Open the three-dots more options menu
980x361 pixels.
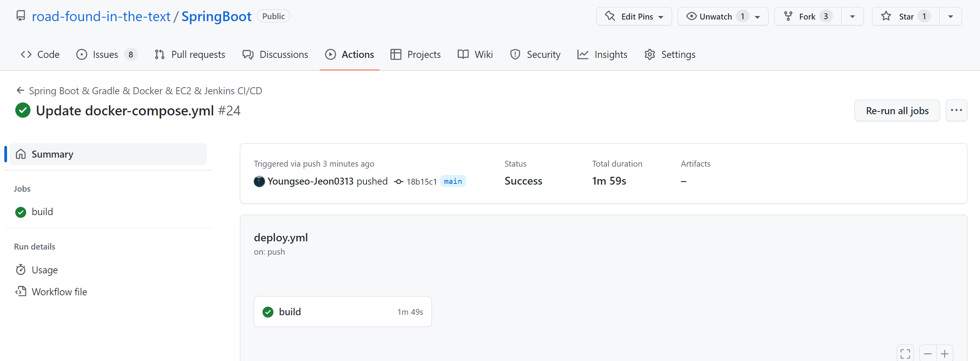[957, 111]
